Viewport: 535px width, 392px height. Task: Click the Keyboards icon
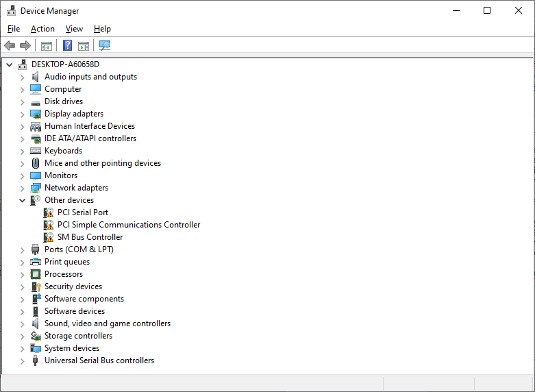tap(36, 151)
